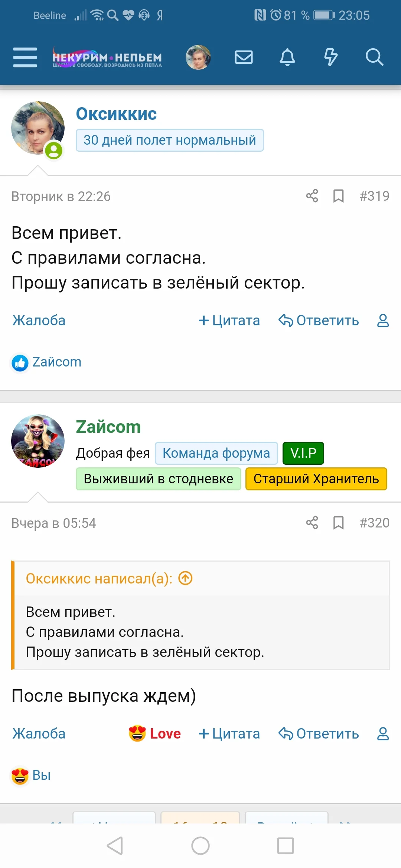401x868 pixels.
Task: Share post #319 via its share icon
Action: pos(312,196)
